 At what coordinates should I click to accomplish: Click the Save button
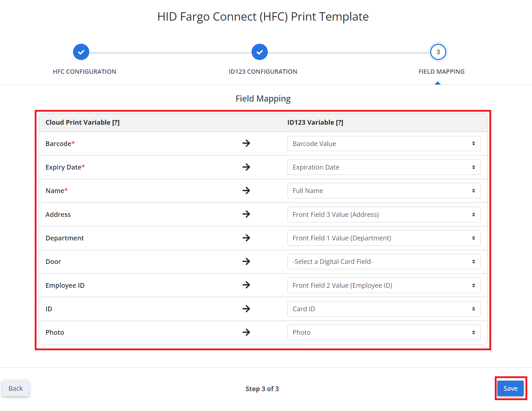click(x=510, y=388)
